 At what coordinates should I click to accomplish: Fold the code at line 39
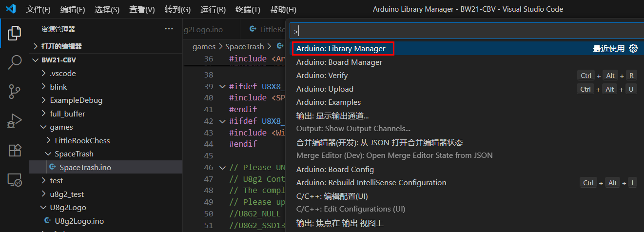pos(223,86)
